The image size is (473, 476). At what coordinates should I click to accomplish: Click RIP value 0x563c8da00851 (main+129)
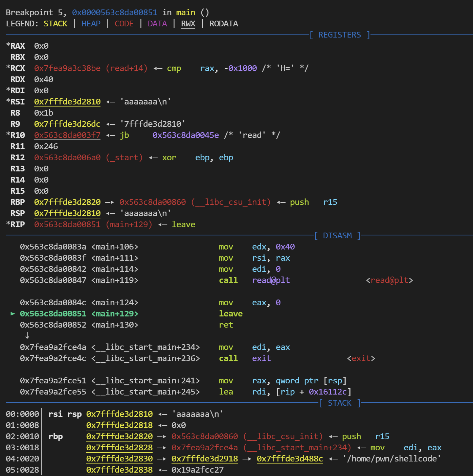pyautogui.click(x=93, y=224)
